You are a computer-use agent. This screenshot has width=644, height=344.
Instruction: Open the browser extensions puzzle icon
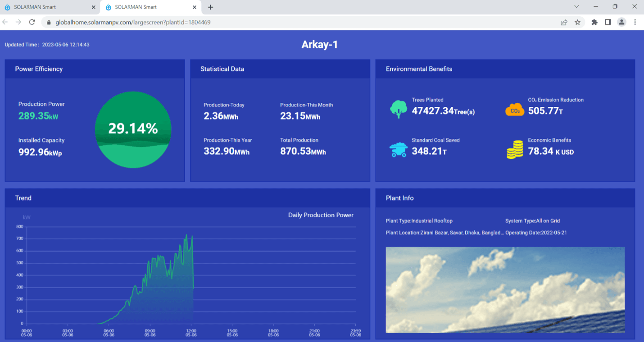594,22
